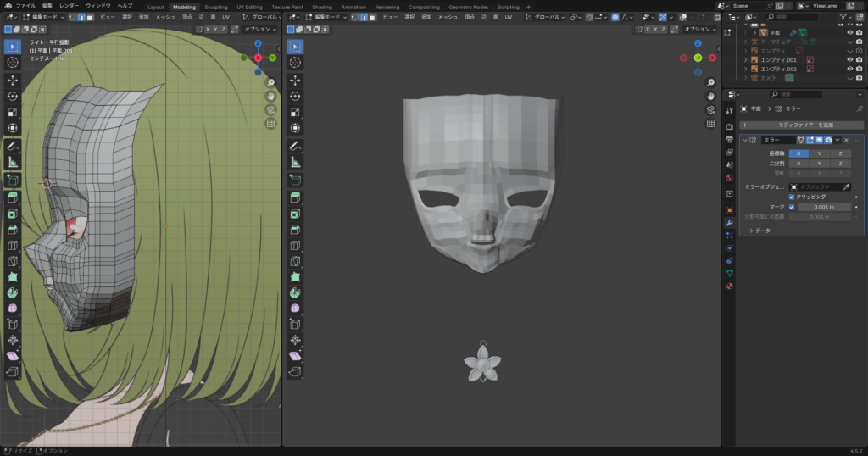Image resolution: width=868 pixels, height=456 pixels.
Task: Open the Tool settings tab in Properties
Action: point(730,111)
